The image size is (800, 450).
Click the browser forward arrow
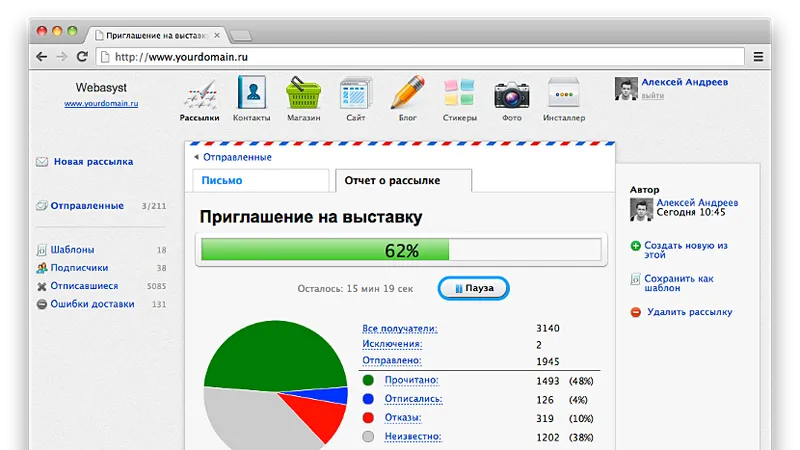62,57
